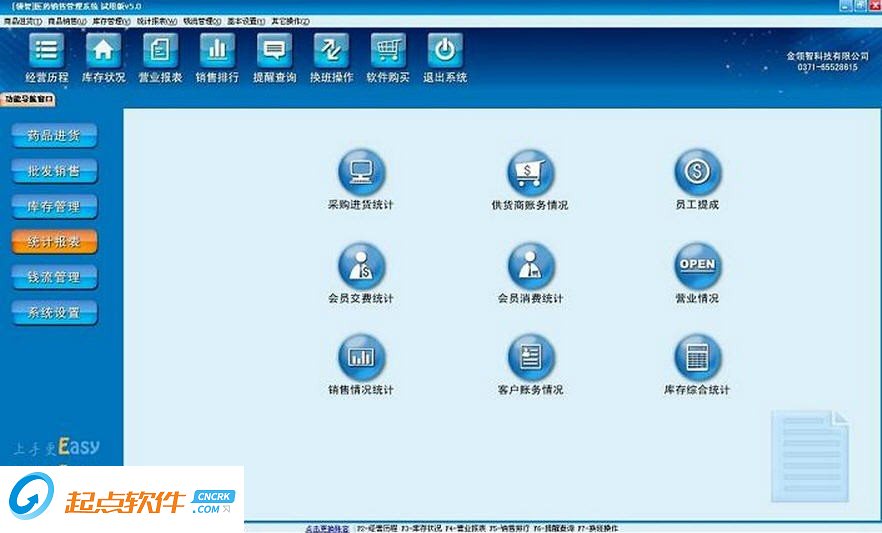Select 钱流管理 in the sidebar
The width and height of the screenshot is (882, 533).
pyautogui.click(x=54, y=277)
